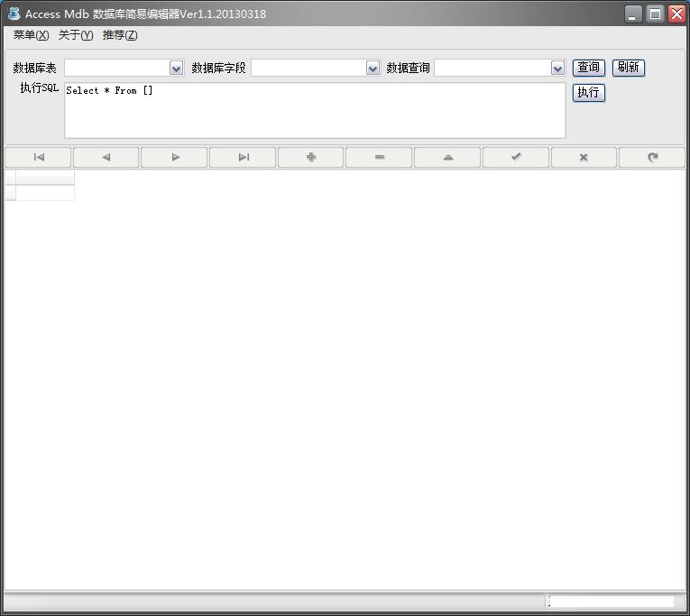Click the 刷新 button

[x=629, y=68]
